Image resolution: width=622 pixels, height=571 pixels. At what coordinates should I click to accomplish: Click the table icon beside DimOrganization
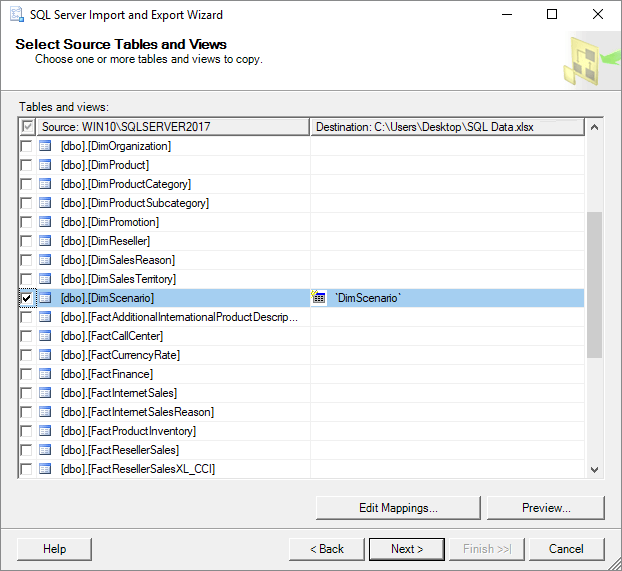coord(45,146)
